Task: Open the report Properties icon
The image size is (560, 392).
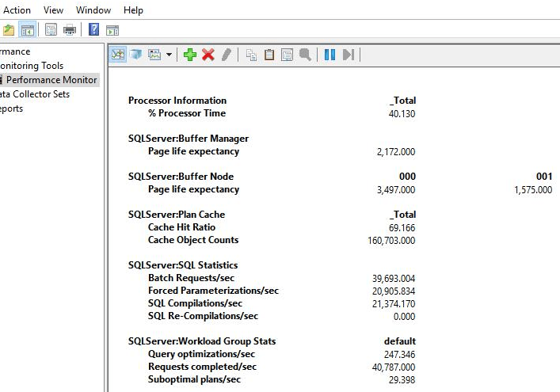Action: click(x=288, y=55)
